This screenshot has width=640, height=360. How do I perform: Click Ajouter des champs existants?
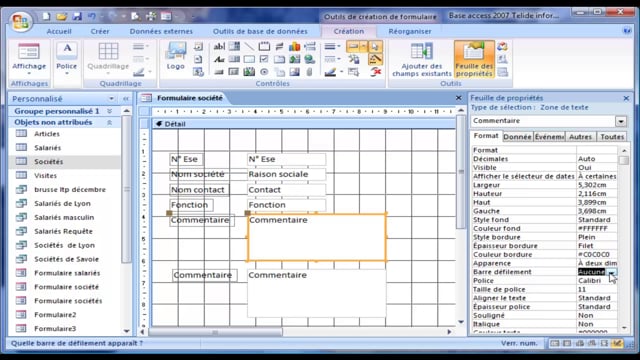[422, 60]
